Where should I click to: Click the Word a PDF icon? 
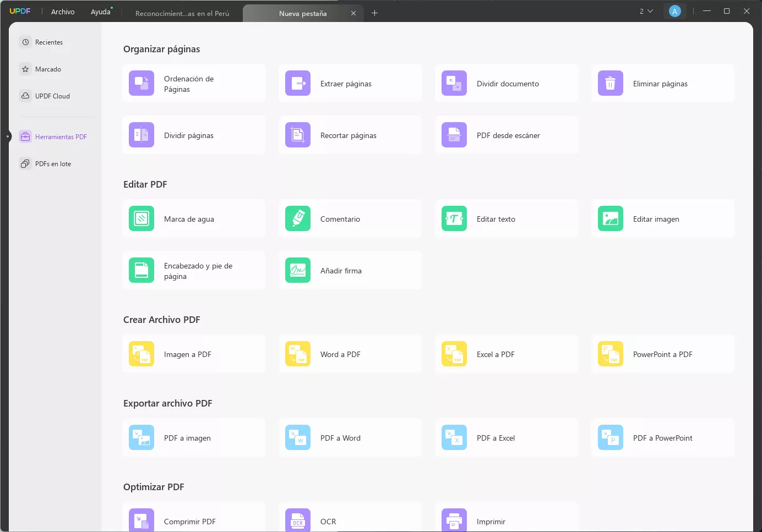(x=298, y=354)
